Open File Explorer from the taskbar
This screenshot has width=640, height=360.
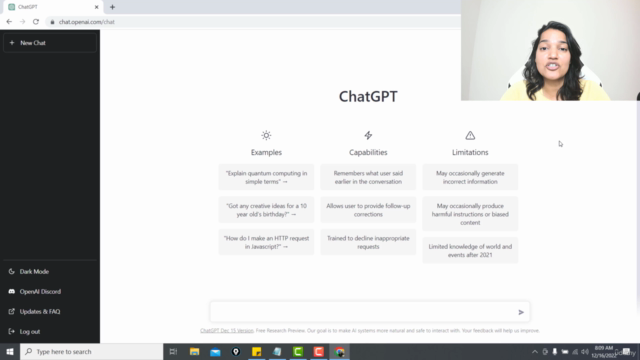pos(194,351)
